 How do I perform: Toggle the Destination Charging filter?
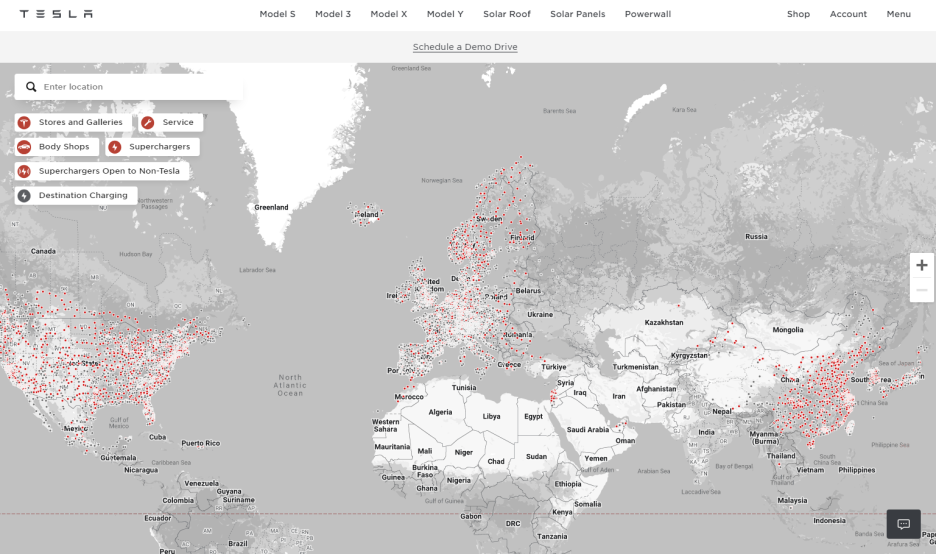pyautogui.click(x=76, y=196)
